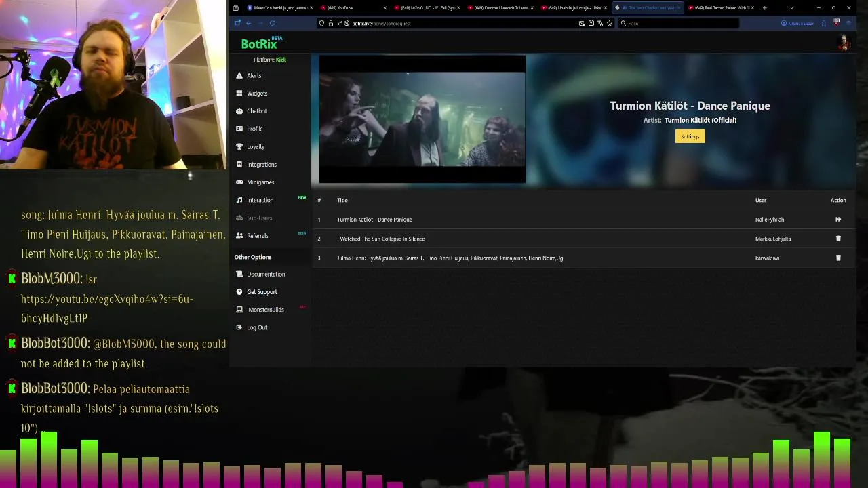
Task: Open the list-all-tabs dropdown
Action: (791, 8)
